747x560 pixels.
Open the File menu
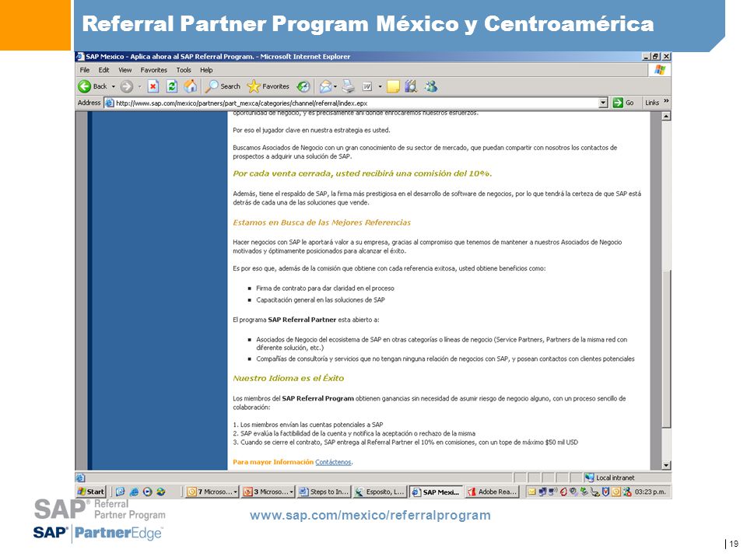(x=85, y=70)
